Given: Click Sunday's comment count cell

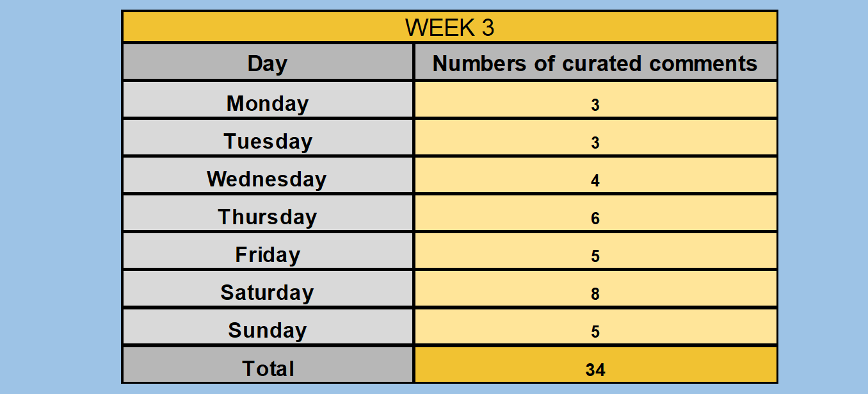Looking at the screenshot, I should pos(595,327).
